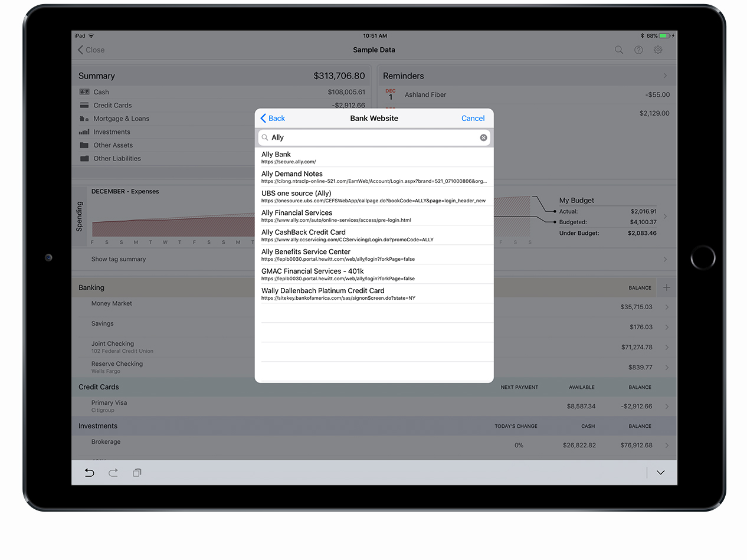This screenshot has width=747, height=560.
Task: Open Show tag summary row
Action: 374,259
